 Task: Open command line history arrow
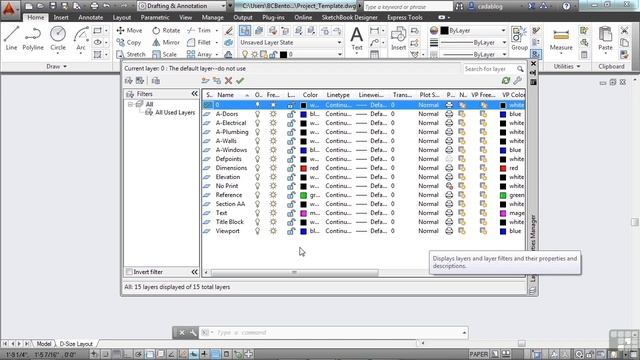click(464, 333)
